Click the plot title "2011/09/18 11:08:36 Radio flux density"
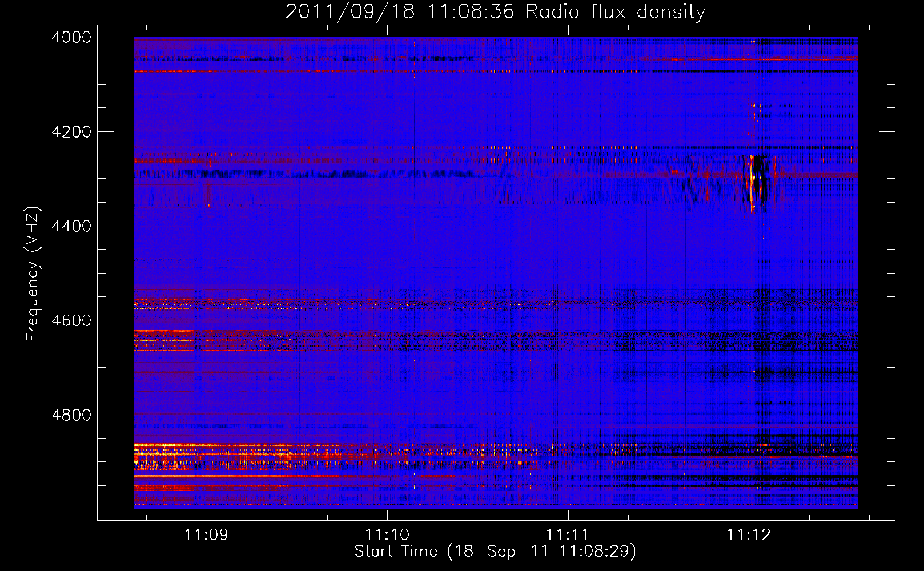This screenshot has width=924, height=571. click(495, 12)
